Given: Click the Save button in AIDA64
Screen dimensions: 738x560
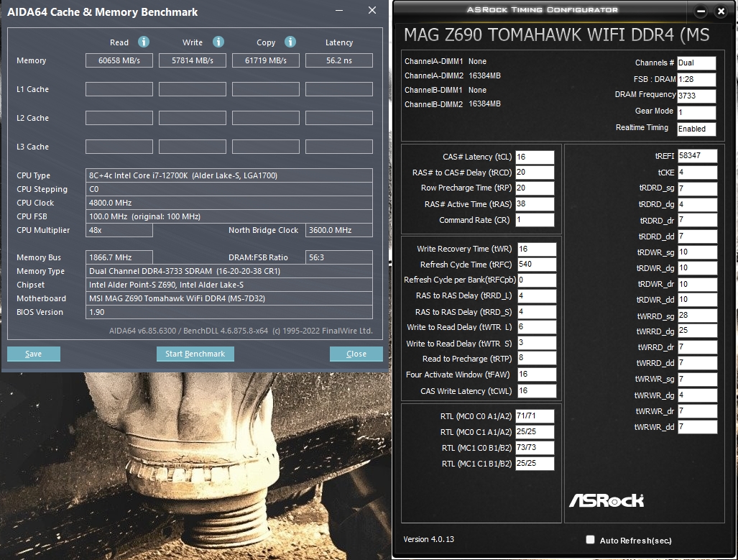Looking at the screenshot, I should coord(34,354).
